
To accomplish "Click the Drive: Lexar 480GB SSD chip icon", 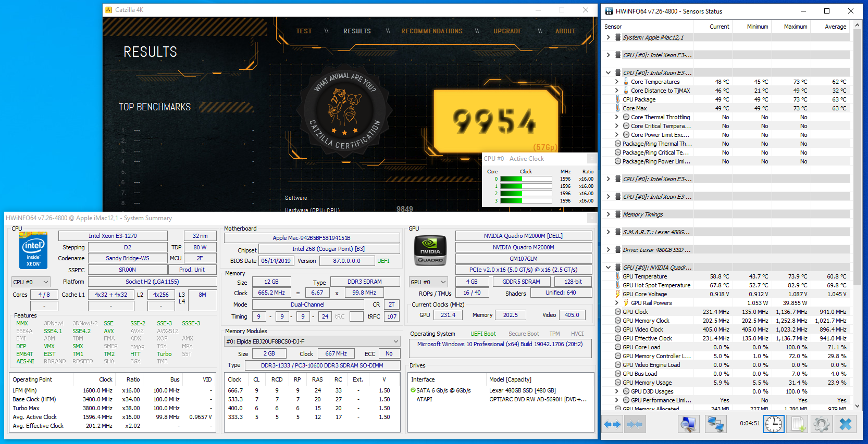I will [x=617, y=250].
